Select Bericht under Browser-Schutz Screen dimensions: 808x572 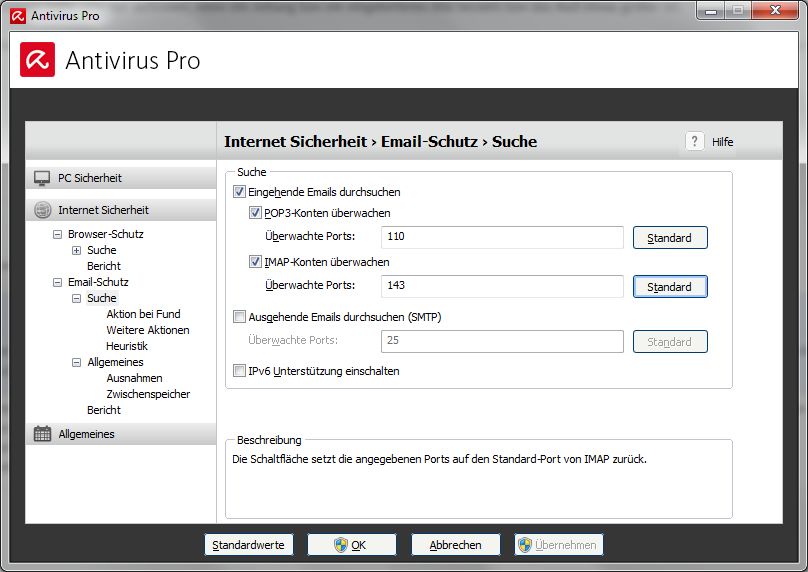[x=104, y=266]
